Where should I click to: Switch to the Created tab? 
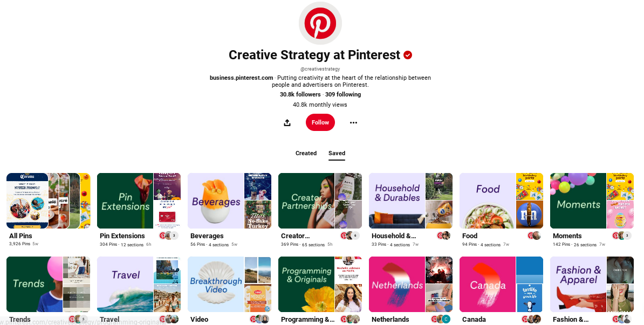306,153
